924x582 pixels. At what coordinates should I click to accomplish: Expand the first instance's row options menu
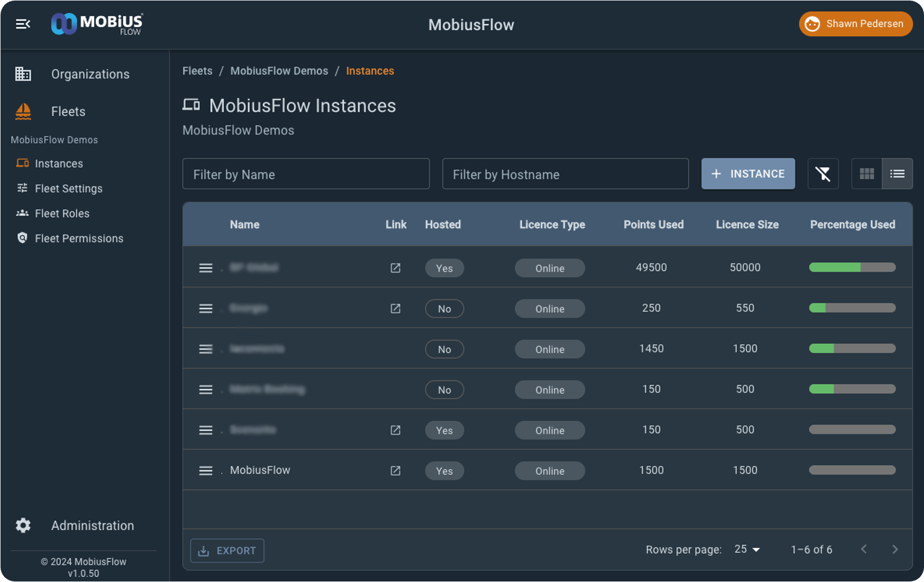click(205, 268)
